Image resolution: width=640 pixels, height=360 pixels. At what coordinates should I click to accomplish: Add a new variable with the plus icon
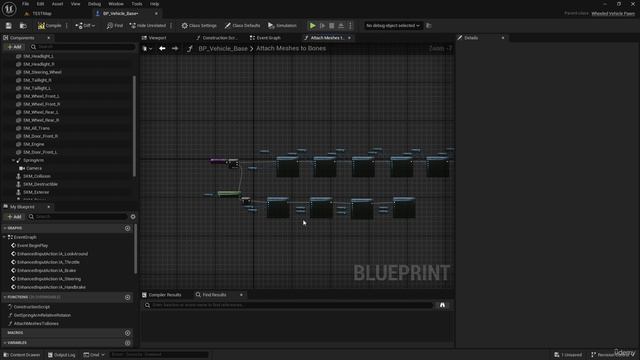pos(127,343)
